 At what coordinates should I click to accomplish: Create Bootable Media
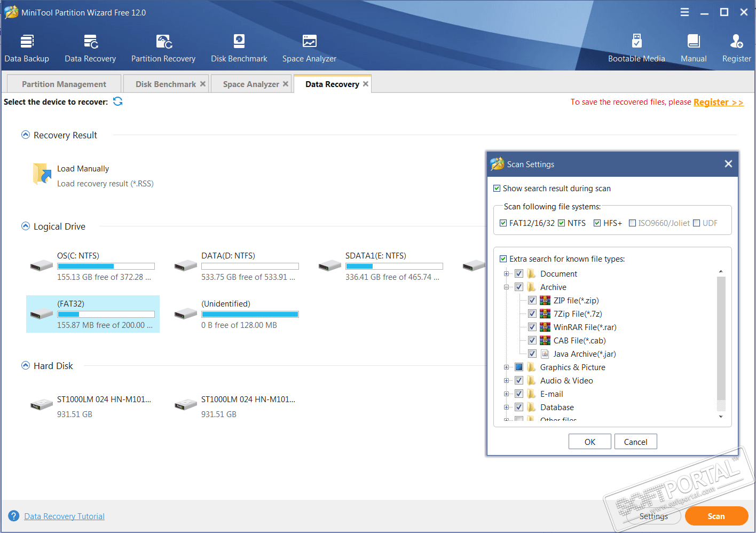[x=636, y=49]
